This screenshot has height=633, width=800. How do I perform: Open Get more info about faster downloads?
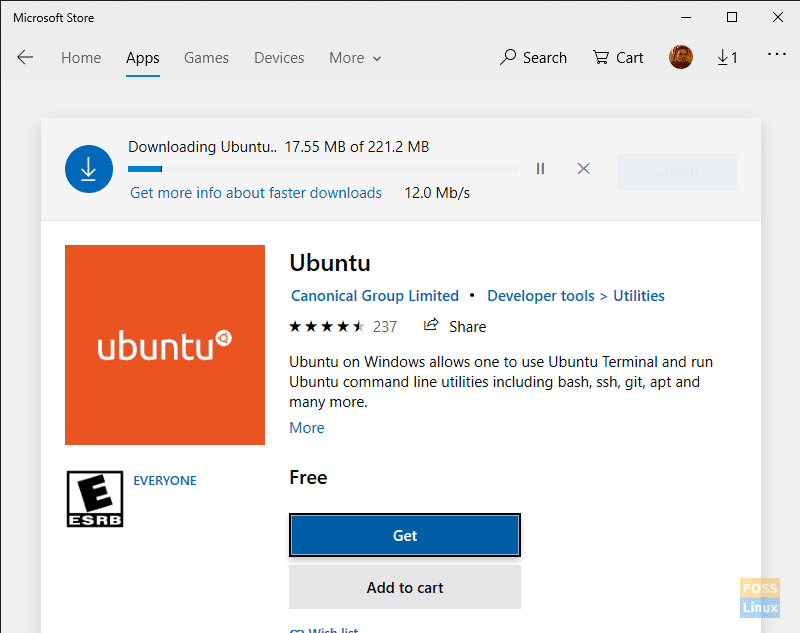[256, 193]
